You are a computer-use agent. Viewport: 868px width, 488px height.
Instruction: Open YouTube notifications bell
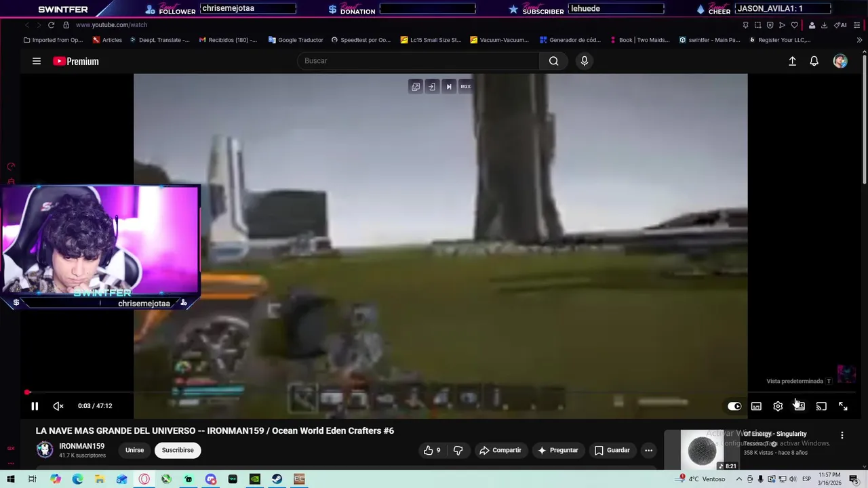pyautogui.click(x=814, y=61)
